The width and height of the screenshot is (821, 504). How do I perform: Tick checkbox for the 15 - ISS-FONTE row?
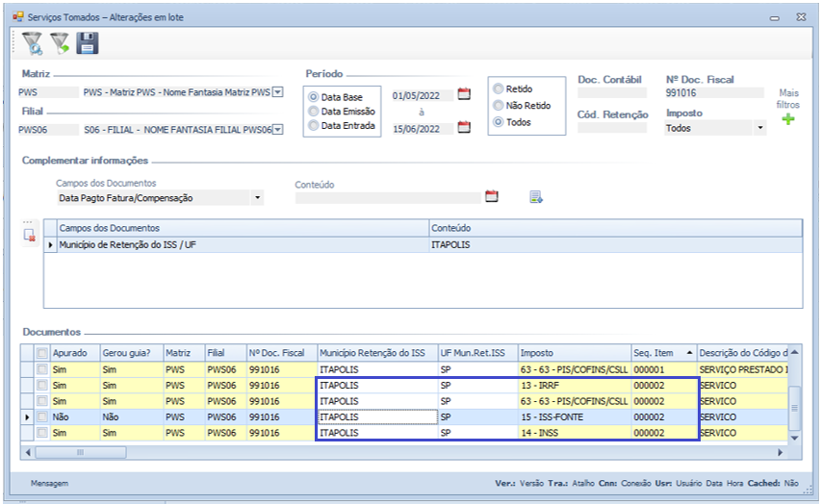[41, 417]
